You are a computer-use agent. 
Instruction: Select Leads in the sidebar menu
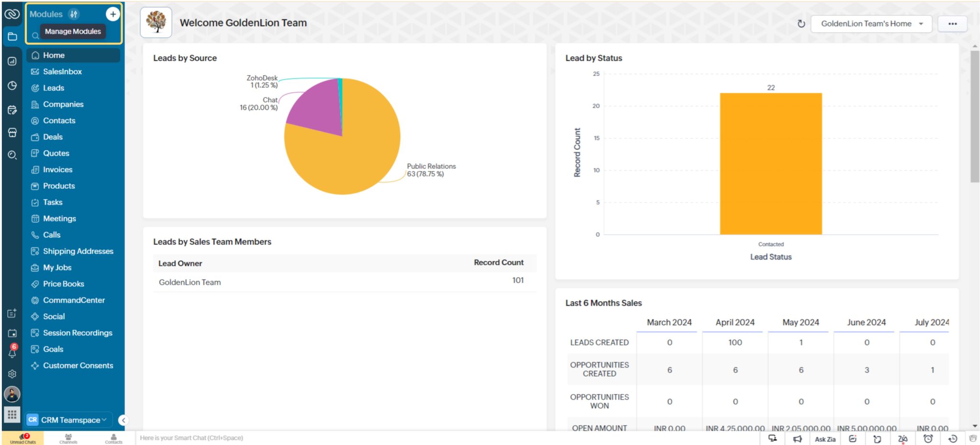tap(54, 88)
